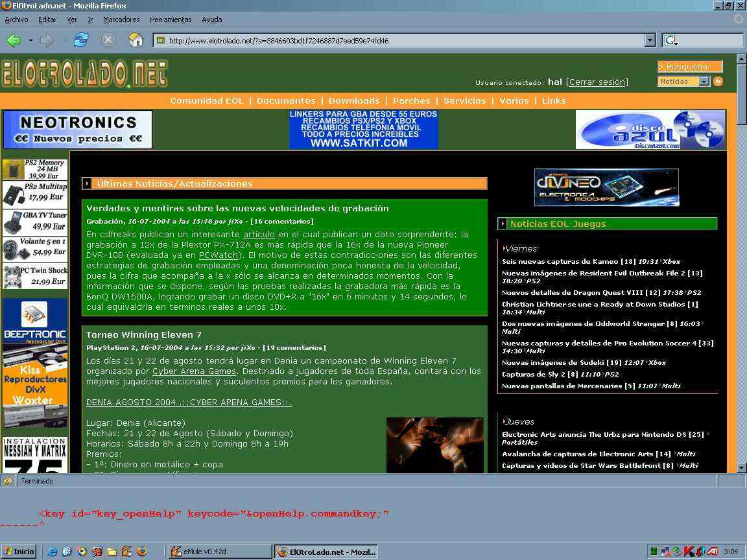Click in the Busqueda search field
Screen dimensions: 747x560
coord(690,66)
